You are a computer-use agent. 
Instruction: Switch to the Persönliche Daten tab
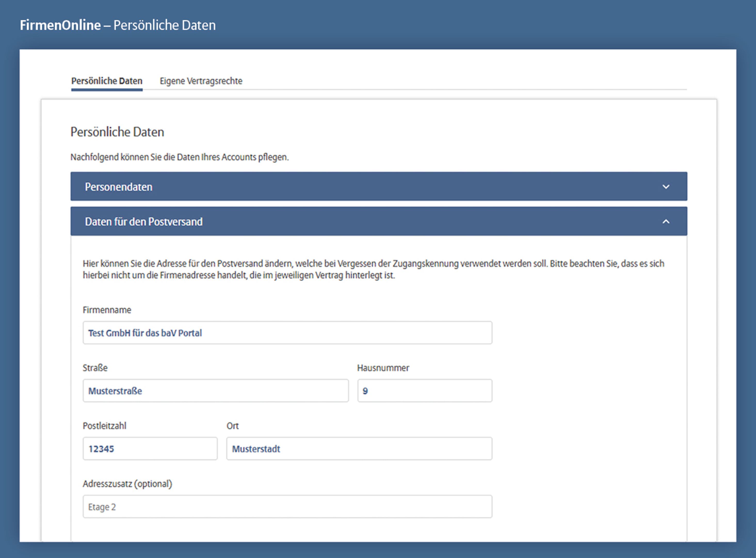click(x=107, y=81)
